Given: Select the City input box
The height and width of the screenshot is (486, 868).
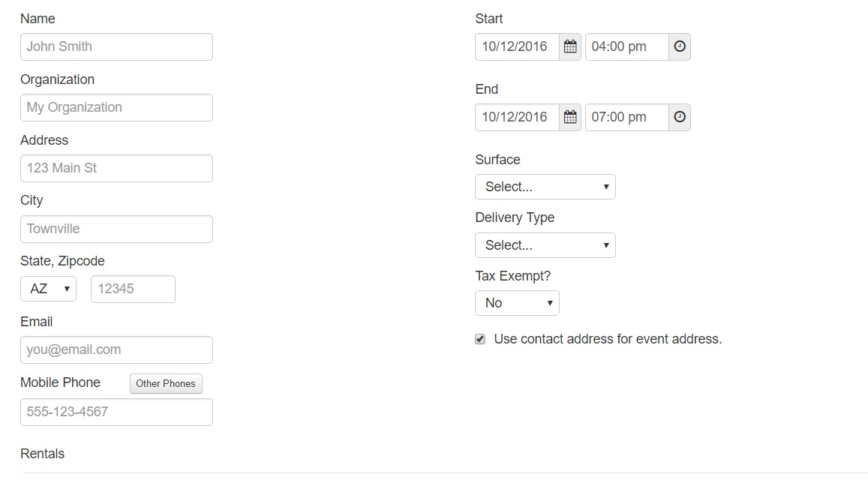Looking at the screenshot, I should (x=116, y=229).
